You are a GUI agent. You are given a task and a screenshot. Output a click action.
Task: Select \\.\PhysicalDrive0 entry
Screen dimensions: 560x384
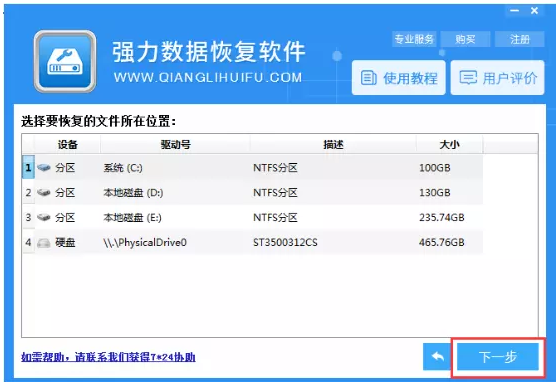coord(145,243)
